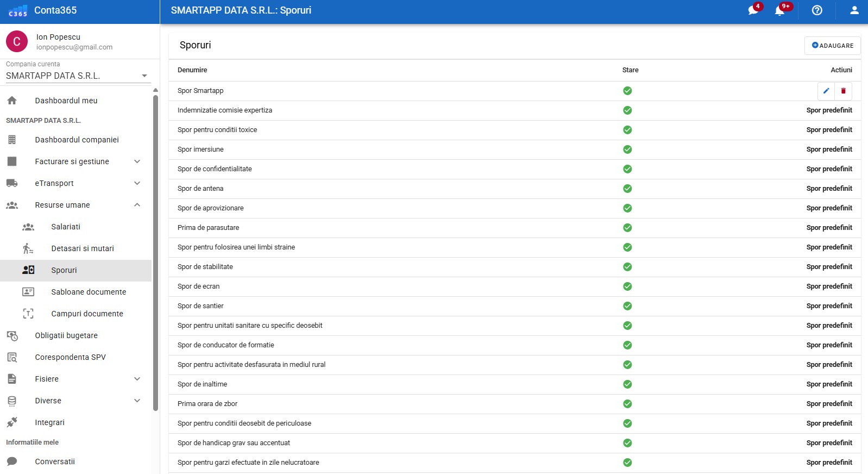Open the user account profile icon

click(854, 10)
